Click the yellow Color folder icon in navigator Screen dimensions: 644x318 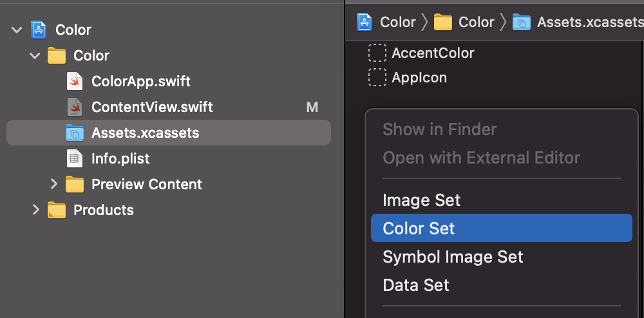57,56
